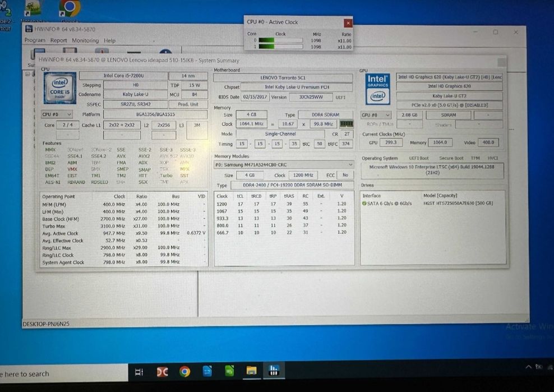Open the CPU #0 selector dropdown
This screenshot has width=554, height=392.
coord(57,114)
